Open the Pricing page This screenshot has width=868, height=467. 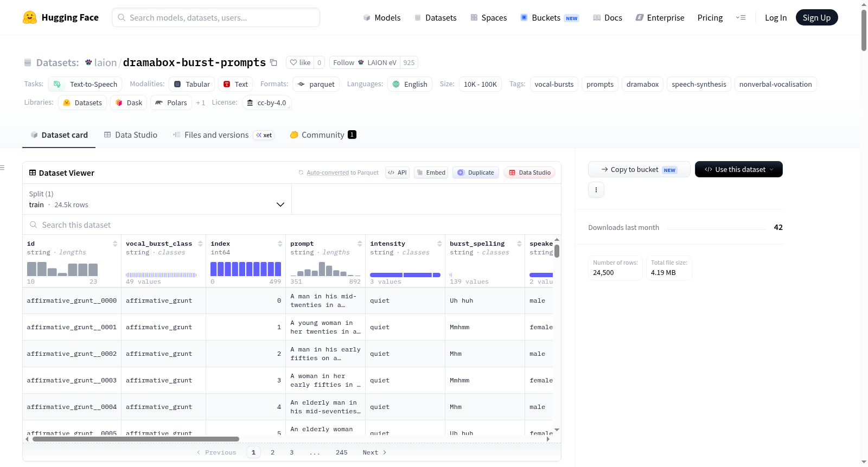[710, 17]
